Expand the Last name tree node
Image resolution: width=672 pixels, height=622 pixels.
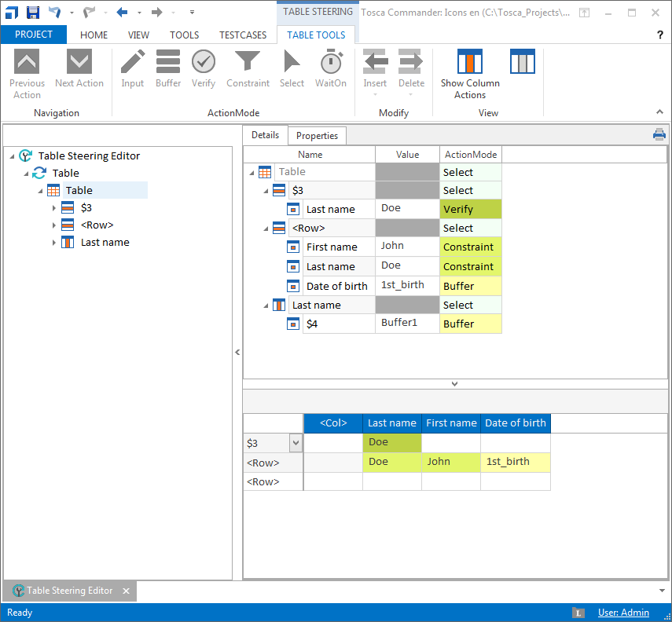pos(53,243)
